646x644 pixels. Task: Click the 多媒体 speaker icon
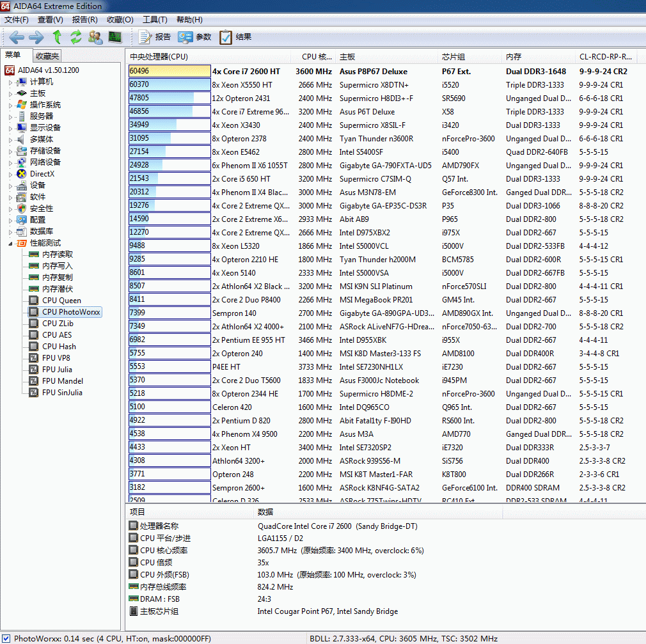pos(22,139)
